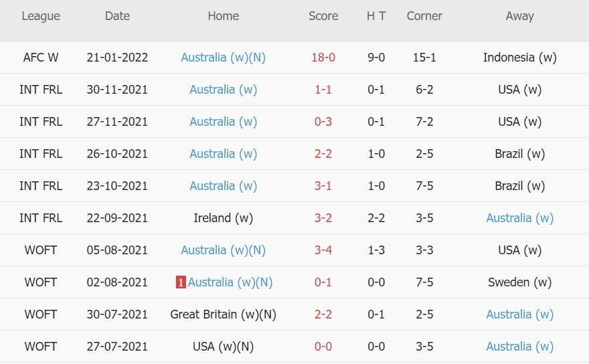The height and width of the screenshot is (364, 589).
Task: Open the 18-0 score against Indonesia
Action: point(323,58)
